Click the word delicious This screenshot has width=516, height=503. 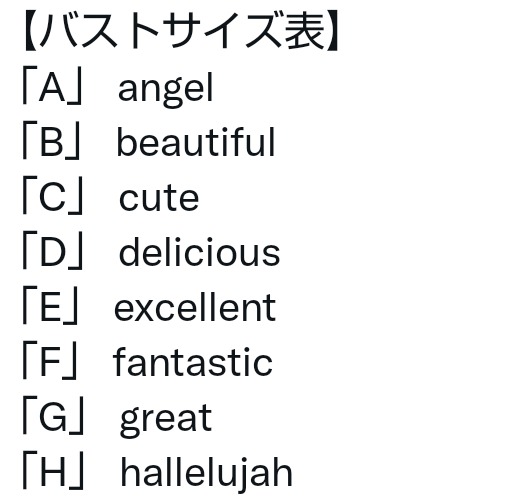[x=199, y=251]
